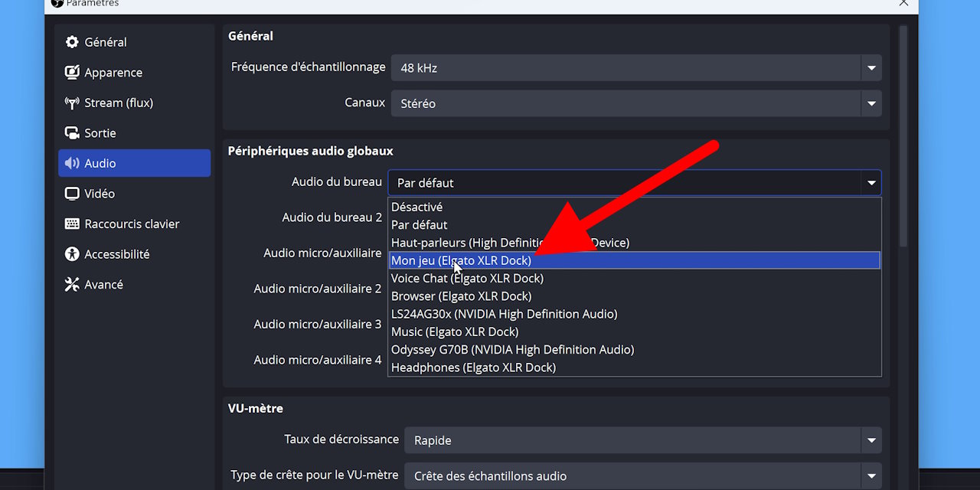Click the Vidéo monitor icon
Image resolution: width=980 pixels, height=490 pixels.
click(72, 194)
